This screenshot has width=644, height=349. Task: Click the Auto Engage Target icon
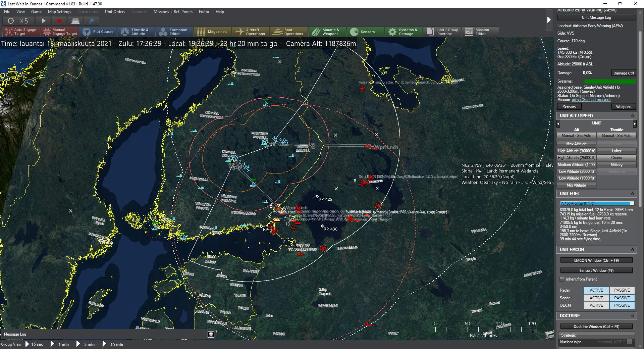coord(8,32)
